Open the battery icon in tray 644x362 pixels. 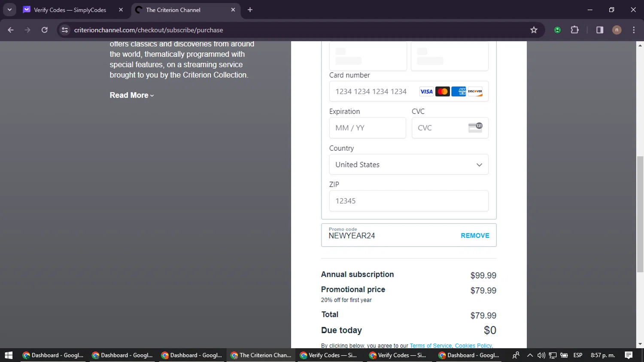564,355
